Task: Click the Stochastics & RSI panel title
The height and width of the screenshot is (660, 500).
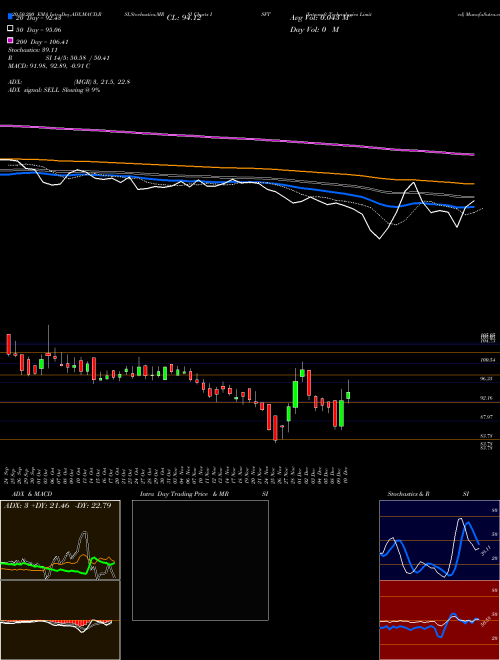Action: pos(428,494)
